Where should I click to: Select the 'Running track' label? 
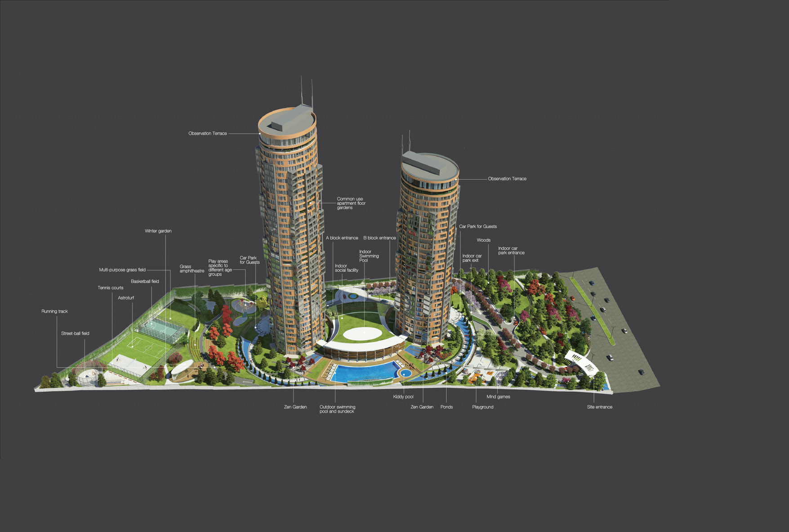(54, 311)
